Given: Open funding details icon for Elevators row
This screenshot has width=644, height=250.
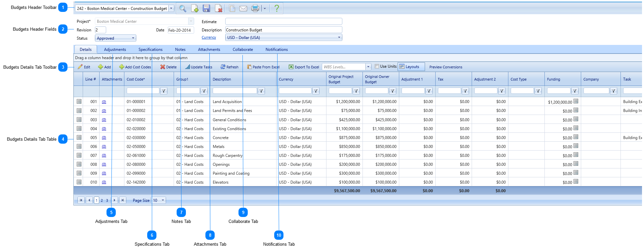Looking at the screenshot, I should [x=576, y=181].
